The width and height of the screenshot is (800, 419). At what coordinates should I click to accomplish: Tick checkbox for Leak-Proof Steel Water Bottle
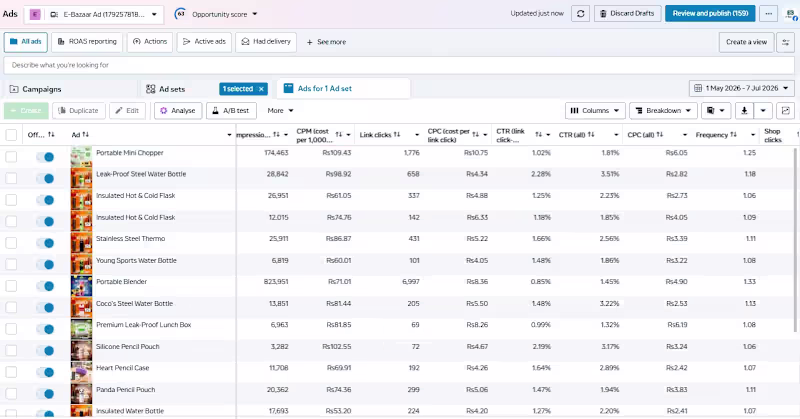(11, 178)
